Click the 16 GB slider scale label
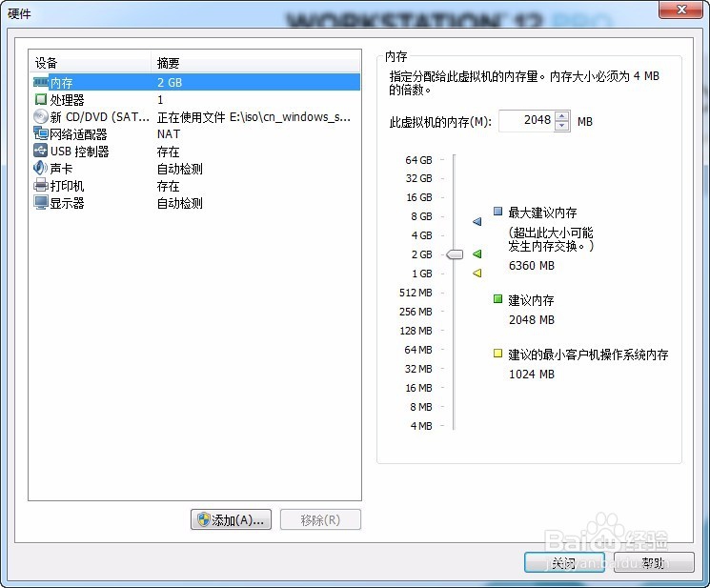Image resolution: width=710 pixels, height=588 pixels. pyautogui.click(x=418, y=197)
